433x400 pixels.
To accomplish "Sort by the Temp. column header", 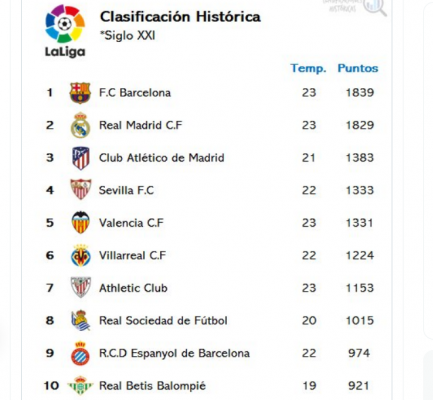I will coord(308,68).
